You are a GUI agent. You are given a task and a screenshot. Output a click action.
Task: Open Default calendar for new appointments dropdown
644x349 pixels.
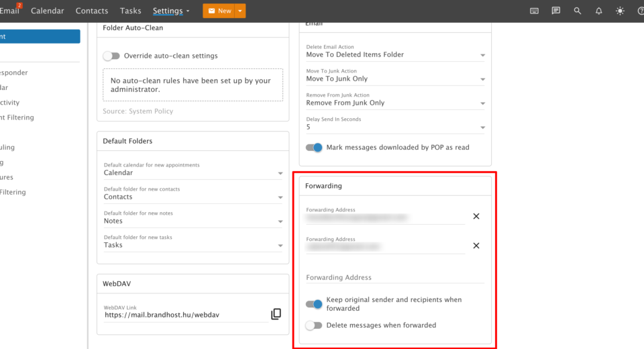tap(193, 172)
